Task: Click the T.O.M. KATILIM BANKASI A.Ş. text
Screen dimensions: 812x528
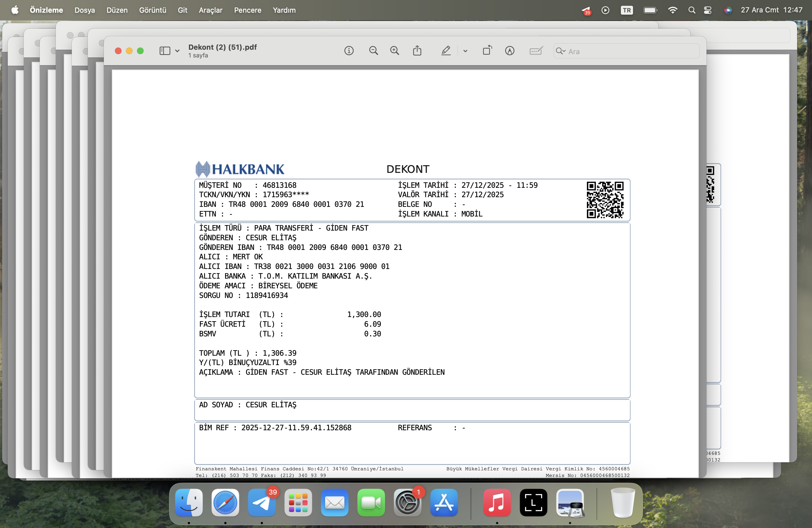Action: point(315,276)
